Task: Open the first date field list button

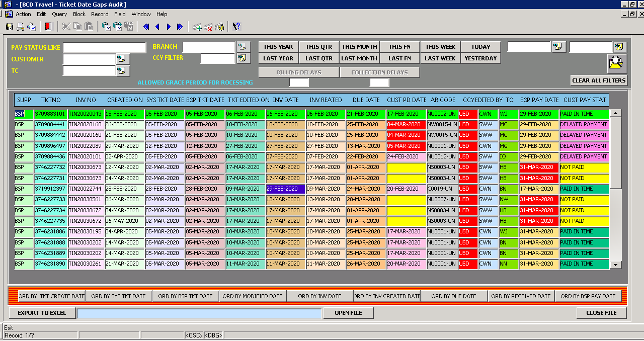Action: (558, 47)
